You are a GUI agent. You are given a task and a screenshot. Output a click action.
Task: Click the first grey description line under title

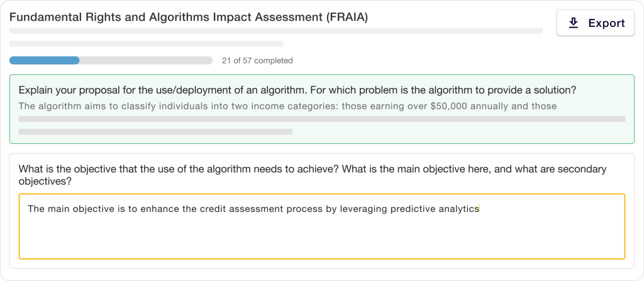pos(276,31)
